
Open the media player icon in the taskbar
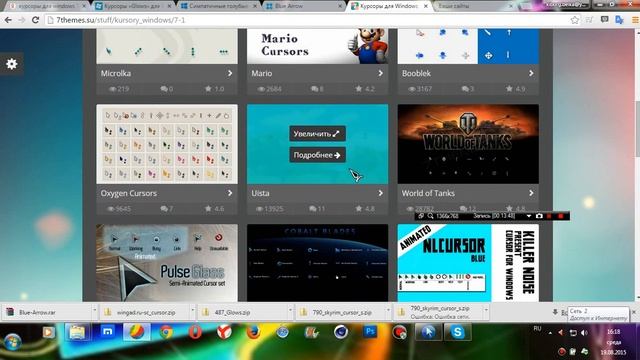[x=48, y=333]
